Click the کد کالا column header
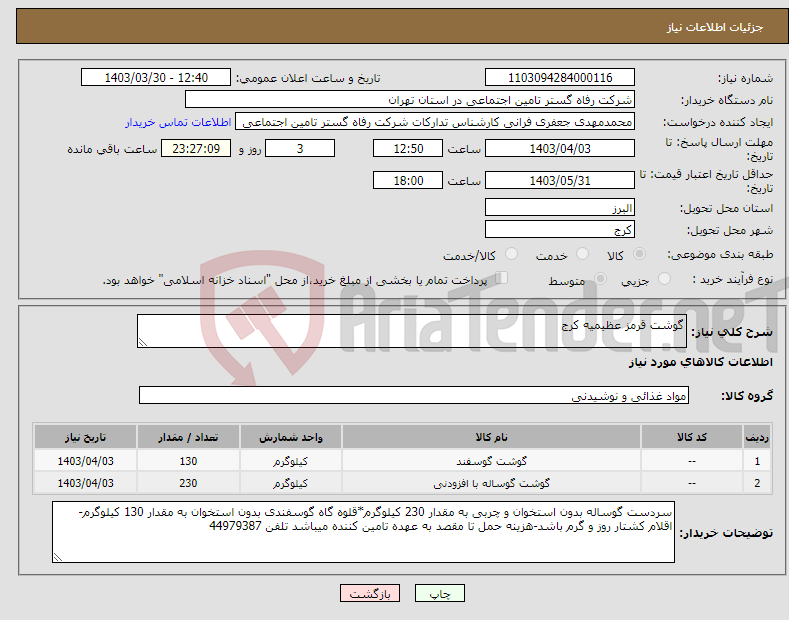Screen dimensions: 789x620 (692, 437)
